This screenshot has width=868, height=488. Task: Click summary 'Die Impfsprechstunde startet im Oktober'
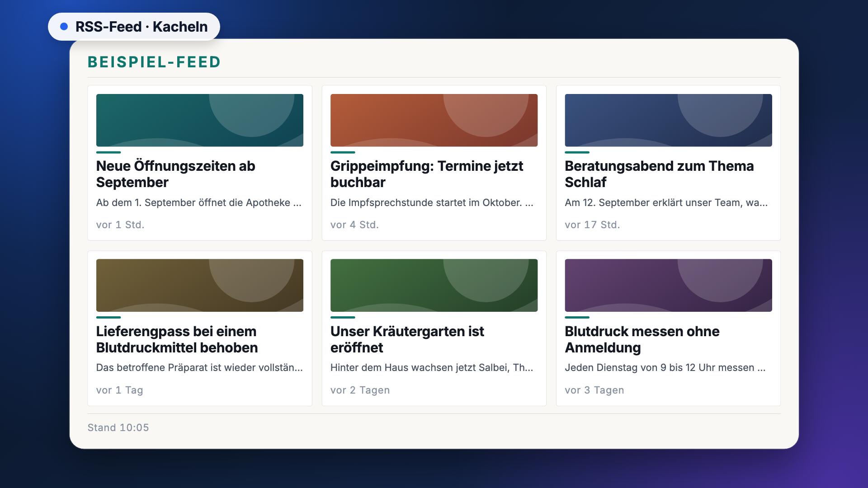(425, 202)
